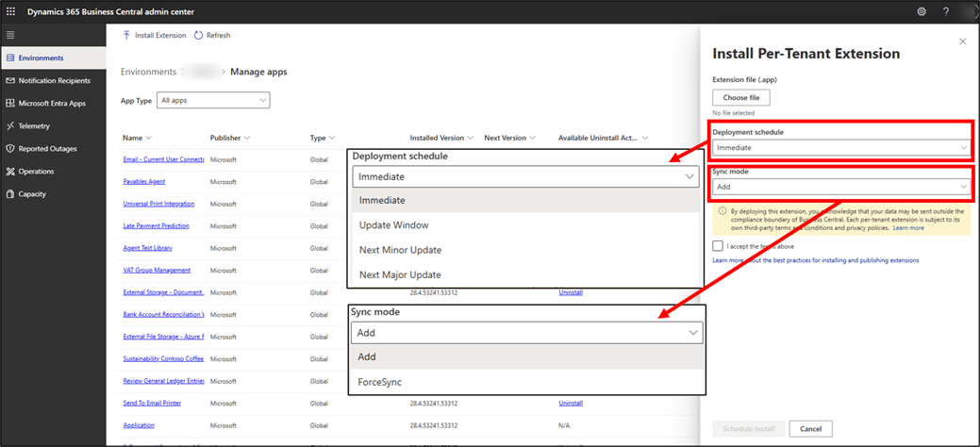
Task: Open the Application app link
Action: 139,425
